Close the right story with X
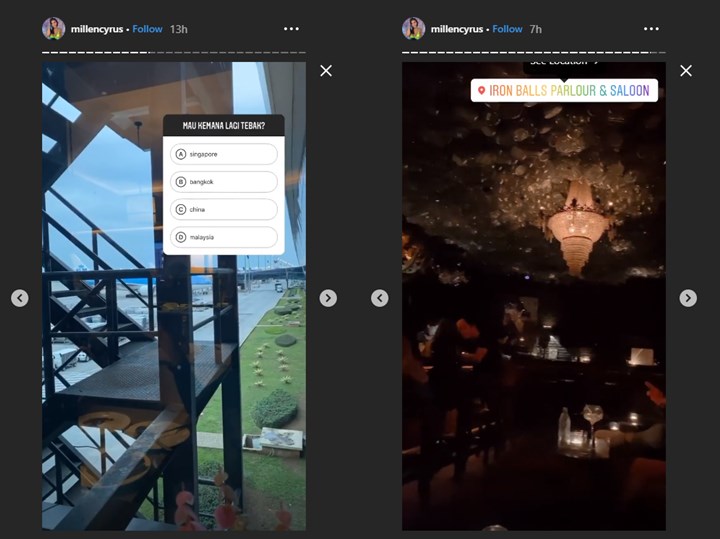 coord(685,70)
